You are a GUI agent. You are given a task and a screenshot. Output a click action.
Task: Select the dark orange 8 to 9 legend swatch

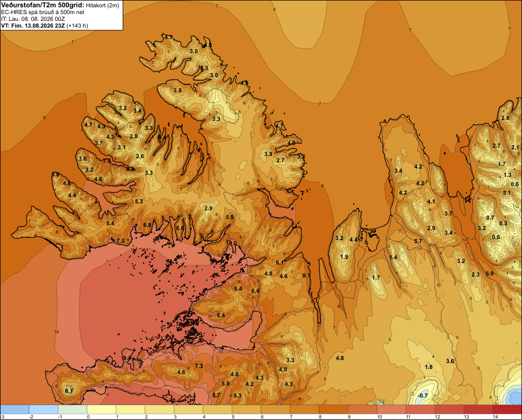pos(333,410)
